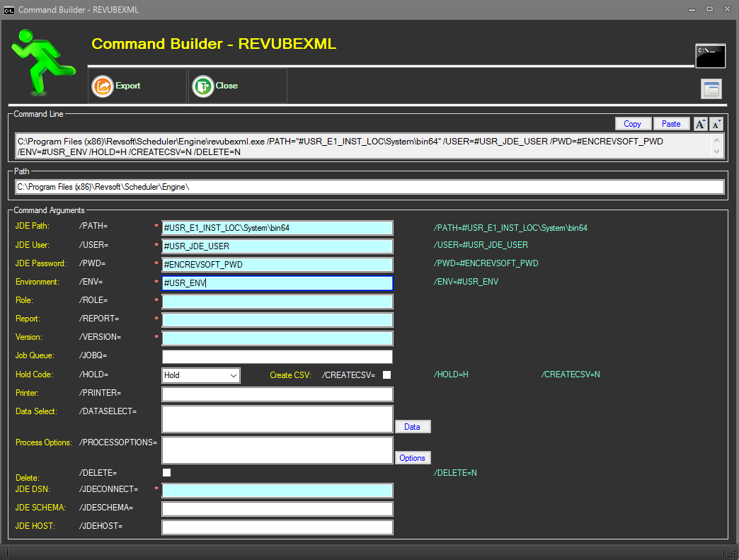Enable the Create CSV checkbox

[x=386, y=375]
